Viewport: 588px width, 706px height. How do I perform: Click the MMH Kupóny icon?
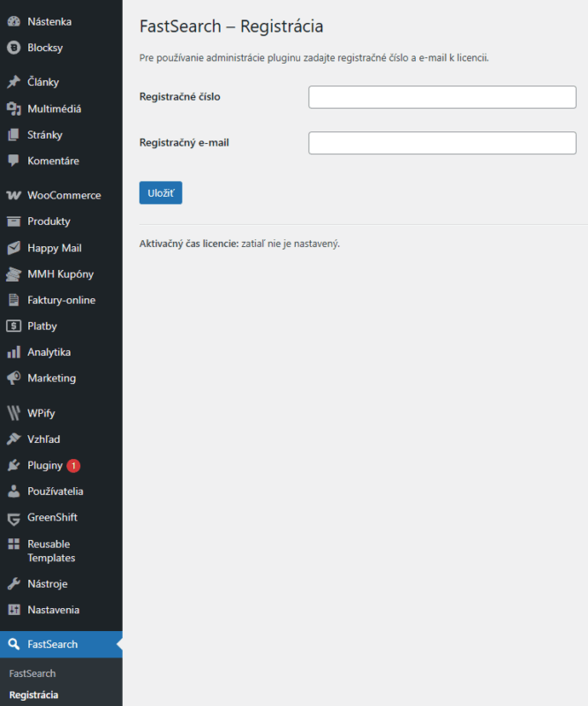click(x=14, y=274)
